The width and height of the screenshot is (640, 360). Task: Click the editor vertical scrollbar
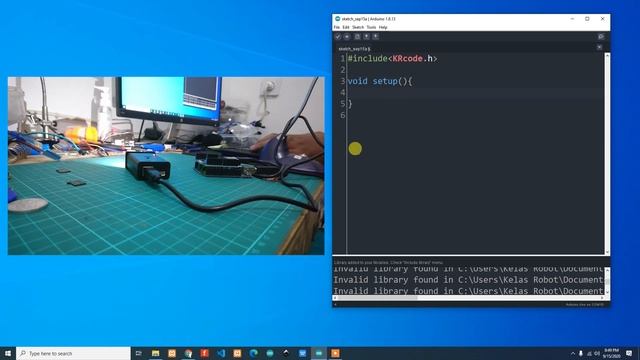click(x=607, y=154)
